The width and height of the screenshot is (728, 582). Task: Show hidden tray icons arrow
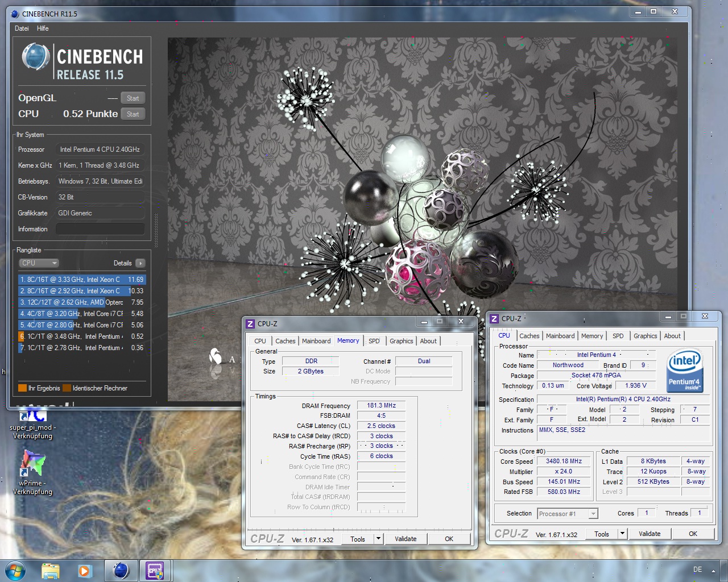pos(713,571)
